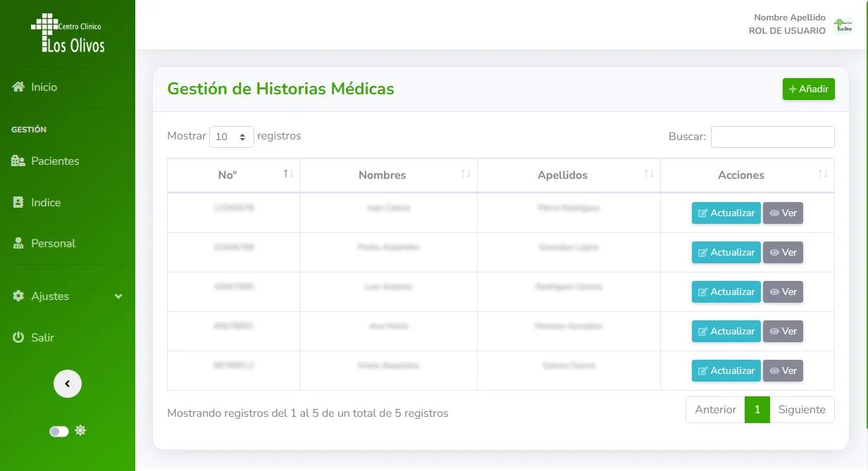Open the records-per-page dropdown
The height and width of the screenshot is (471, 868).
(231, 137)
